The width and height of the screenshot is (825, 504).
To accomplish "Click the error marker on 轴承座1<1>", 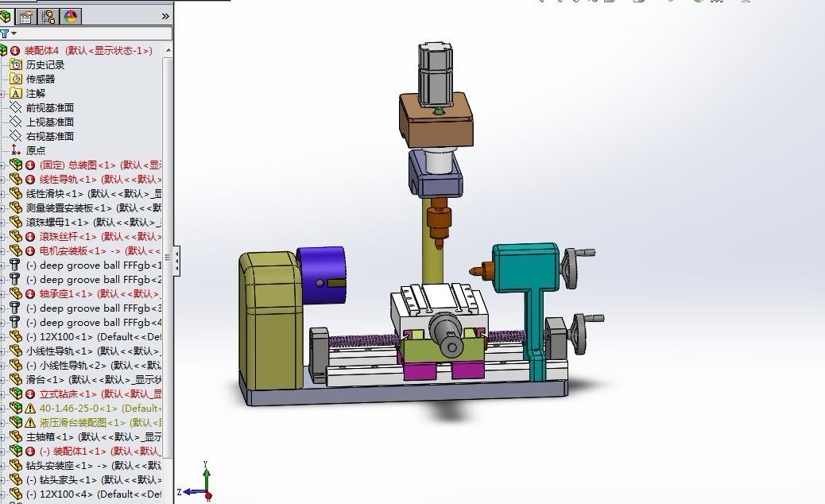I will [30, 294].
